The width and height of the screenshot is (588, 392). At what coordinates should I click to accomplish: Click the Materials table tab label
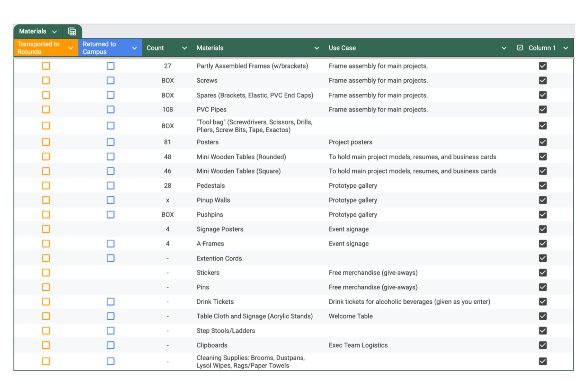33,31
